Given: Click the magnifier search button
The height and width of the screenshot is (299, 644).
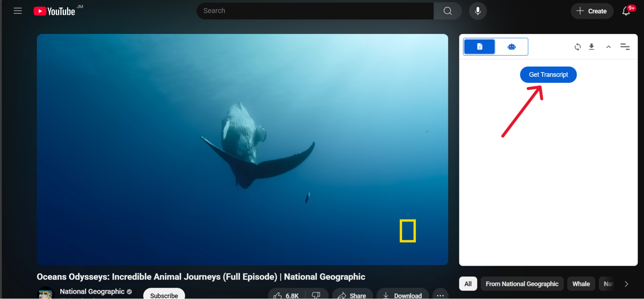Looking at the screenshot, I should click(448, 11).
